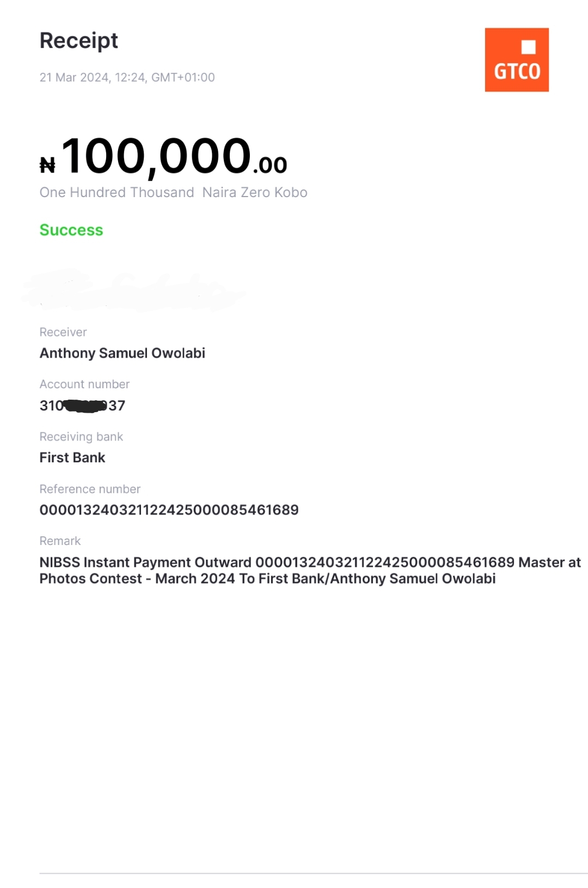This screenshot has width=588, height=888.
Task: Click the .00 kobo decimals
Action: [x=270, y=165]
